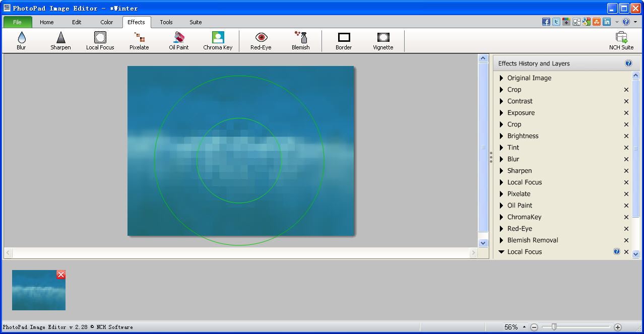Expand the Sharpen layer settings
Screen dimensions: 644x334
coord(501,171)
